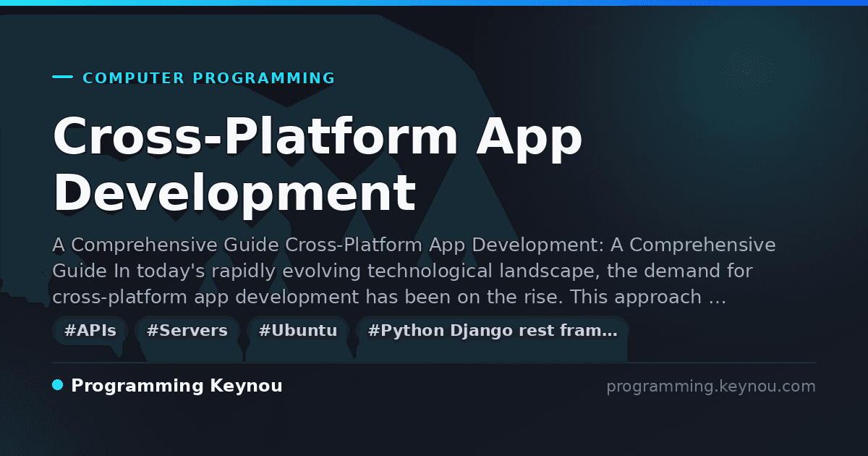
Task: Click the Cross-Platform App Development title
Action: [x=318, y=165]
